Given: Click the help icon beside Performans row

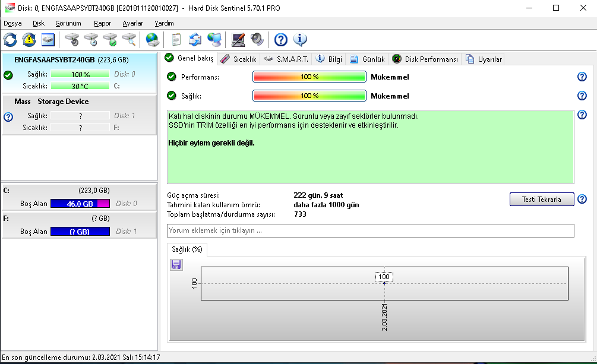Looking at the screenshot, I should 582,77.
